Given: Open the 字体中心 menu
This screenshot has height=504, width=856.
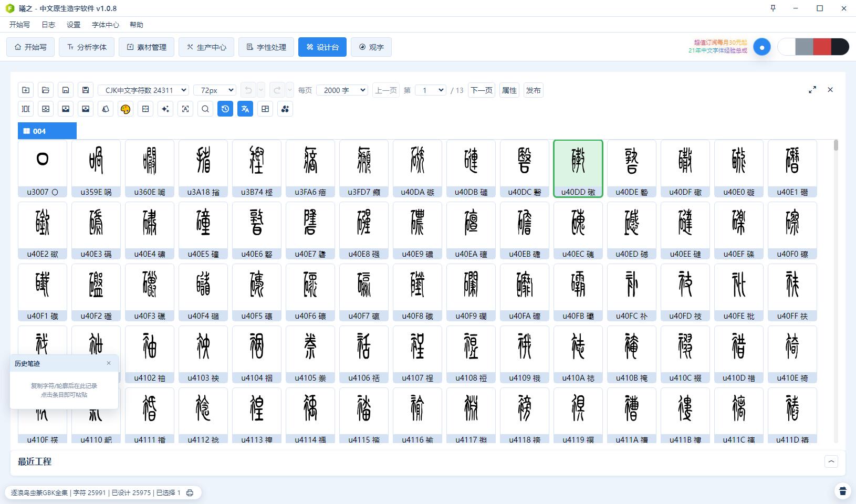Looking at the screenshot, I should point(106,25).
